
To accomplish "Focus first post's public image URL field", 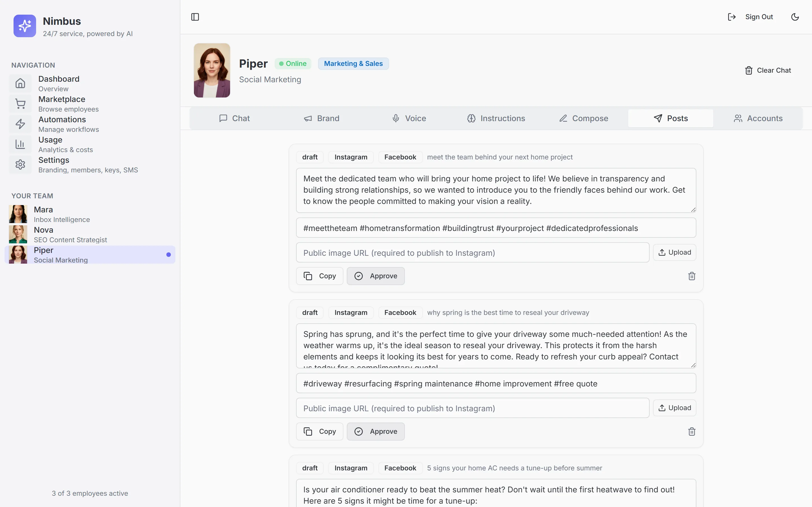I will point(473,253).
